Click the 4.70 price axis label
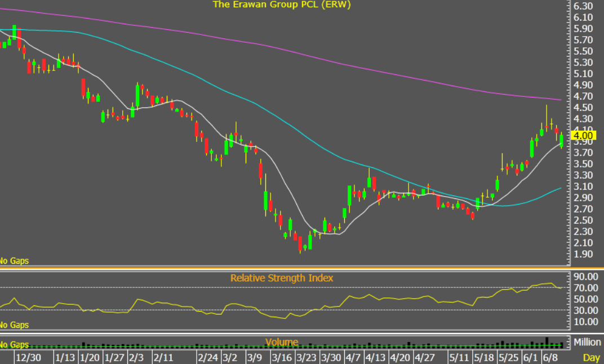Screen dimensions: 604x364 583,96
